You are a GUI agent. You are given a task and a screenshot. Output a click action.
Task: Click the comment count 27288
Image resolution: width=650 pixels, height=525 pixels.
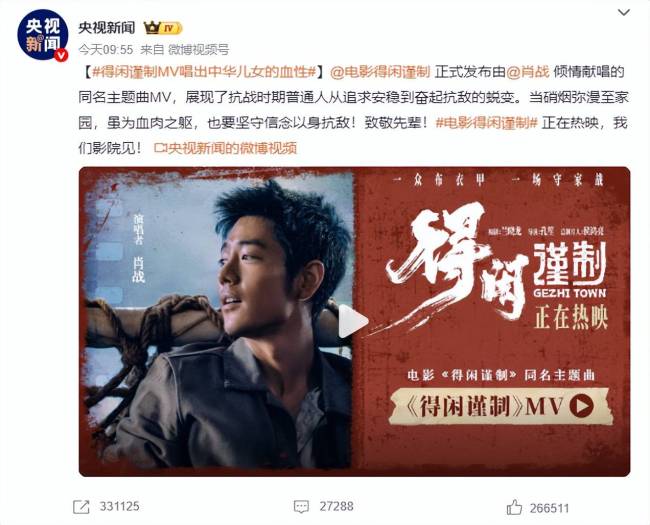[336, 506]
